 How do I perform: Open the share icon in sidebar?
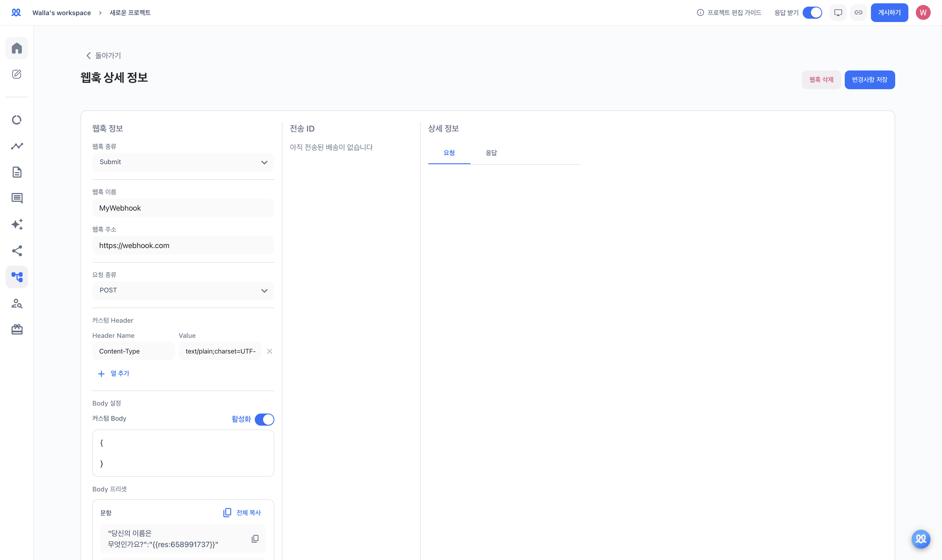coord(17,251)
